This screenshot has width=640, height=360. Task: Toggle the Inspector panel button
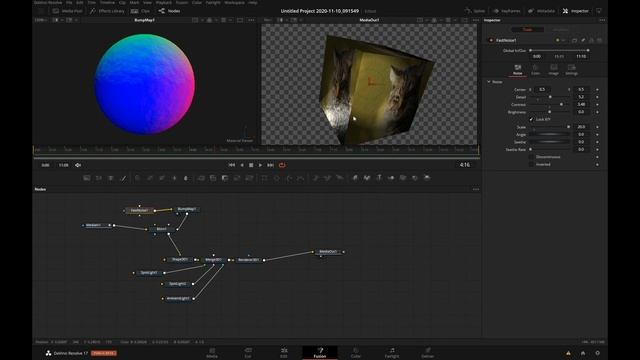pyautogui.click(x=576, y=11)
